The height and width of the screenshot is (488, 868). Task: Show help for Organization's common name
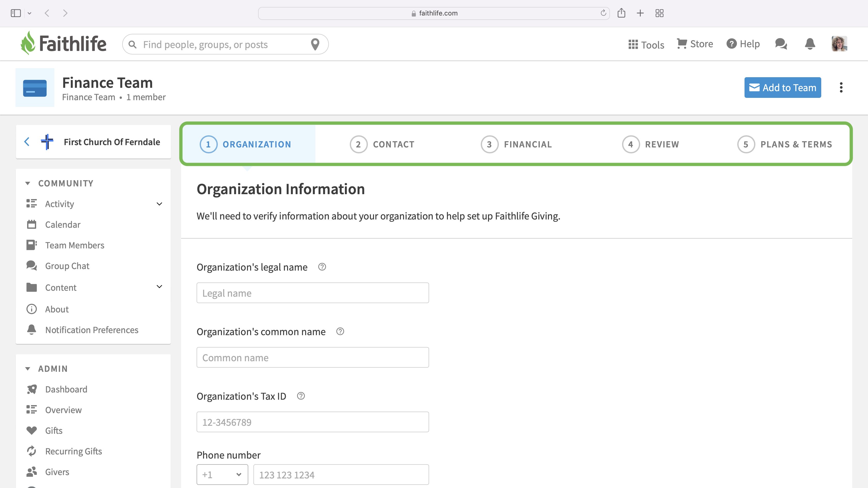340,331
